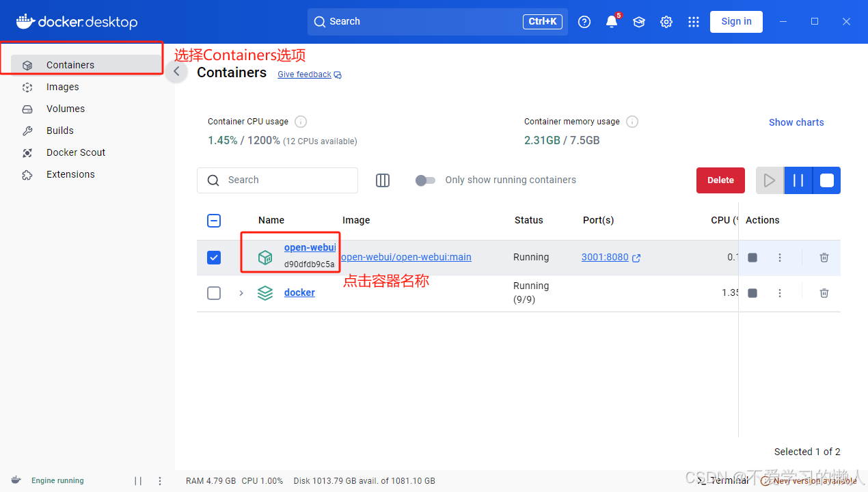Image resolution: width=868 pixels, height=492 pixels.
Task: Click the memory usage info icon
Action: (x=632, y=122)
